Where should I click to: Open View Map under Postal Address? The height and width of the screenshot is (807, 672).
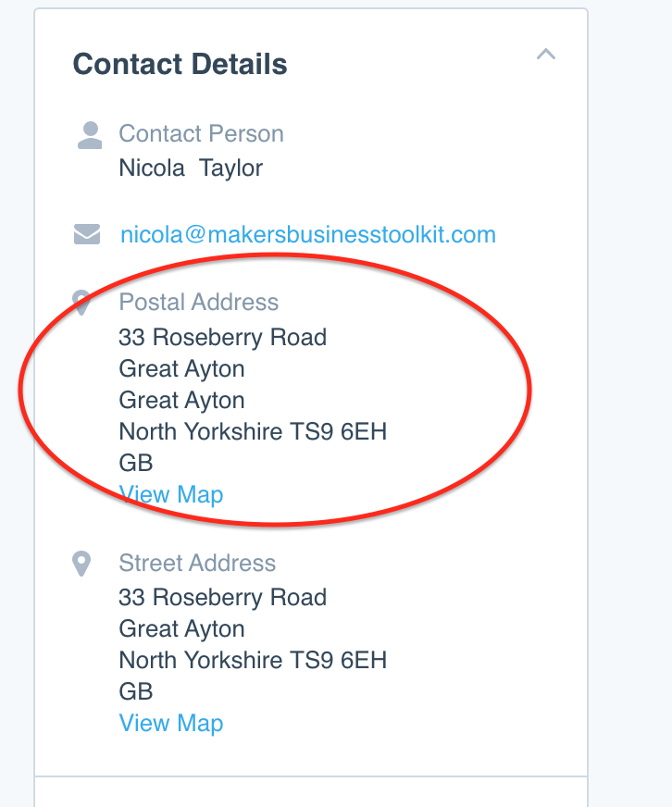171,495
